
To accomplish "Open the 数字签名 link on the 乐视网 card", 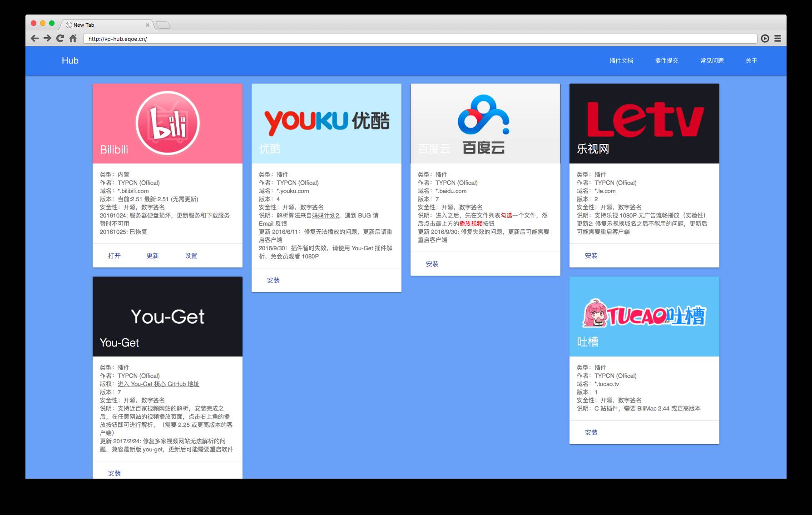I will click(x=630, y=208).
